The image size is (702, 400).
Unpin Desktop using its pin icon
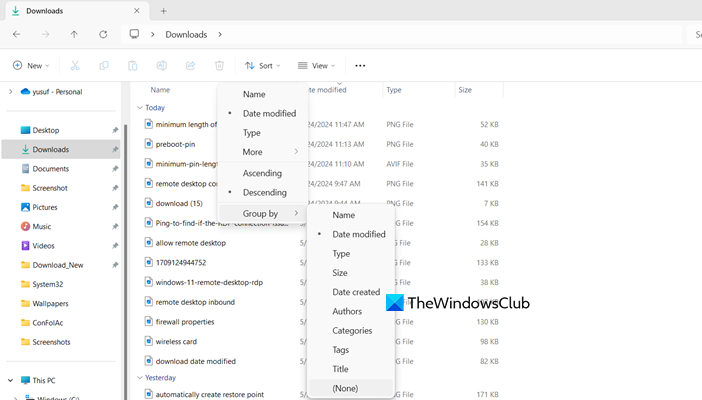pos(115,130)
